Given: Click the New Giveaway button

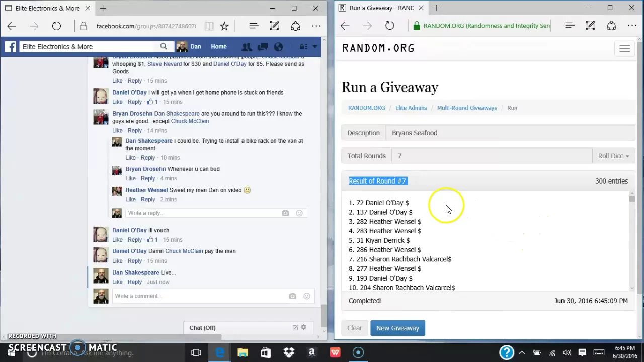Looking at the screenshot, I should (397, 328).
